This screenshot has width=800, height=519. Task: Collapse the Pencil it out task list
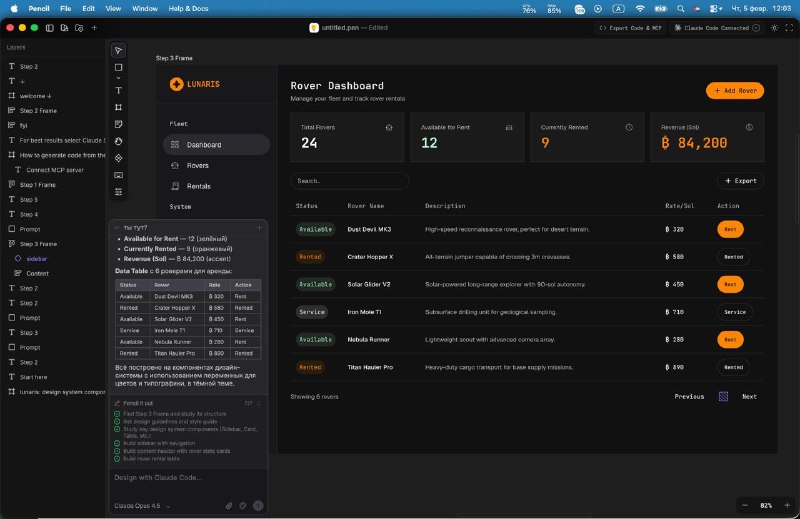click(x=260, y=403)
